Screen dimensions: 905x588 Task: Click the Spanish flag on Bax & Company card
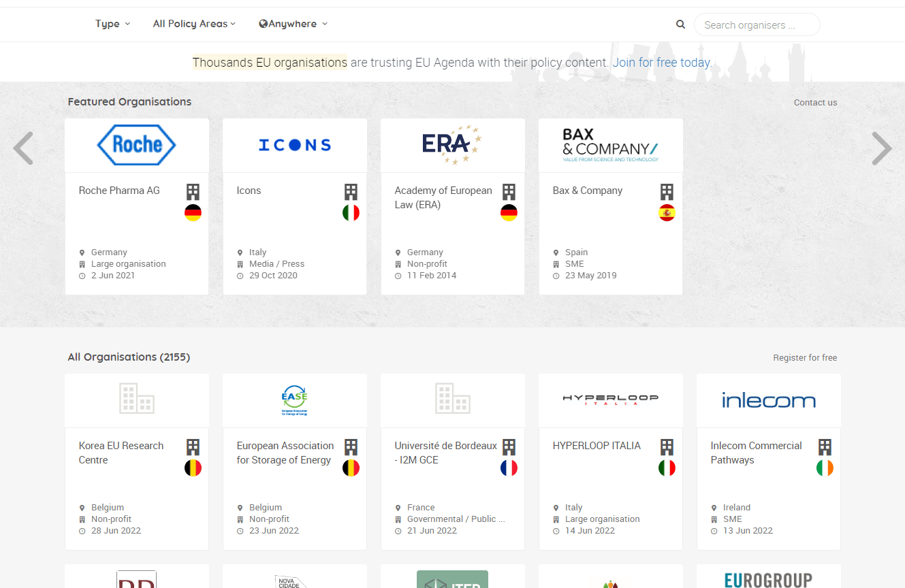coord(667,213)
